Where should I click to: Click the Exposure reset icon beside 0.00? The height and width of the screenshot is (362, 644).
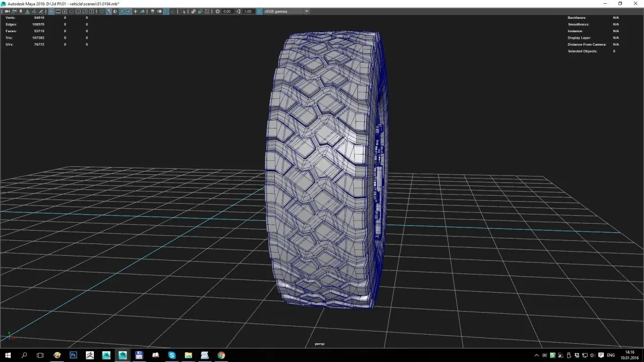point(218,11)
